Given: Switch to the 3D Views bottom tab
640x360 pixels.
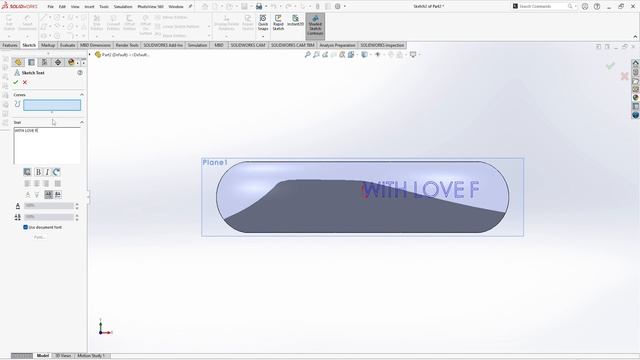Looking at the screenshot, I should pos(63,356).
